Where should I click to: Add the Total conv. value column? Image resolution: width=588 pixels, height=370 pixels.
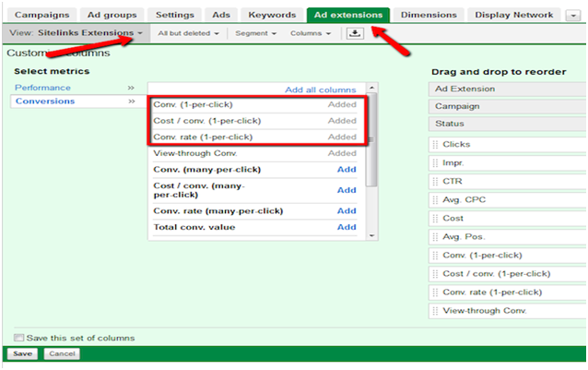click(x=347, y=227)
